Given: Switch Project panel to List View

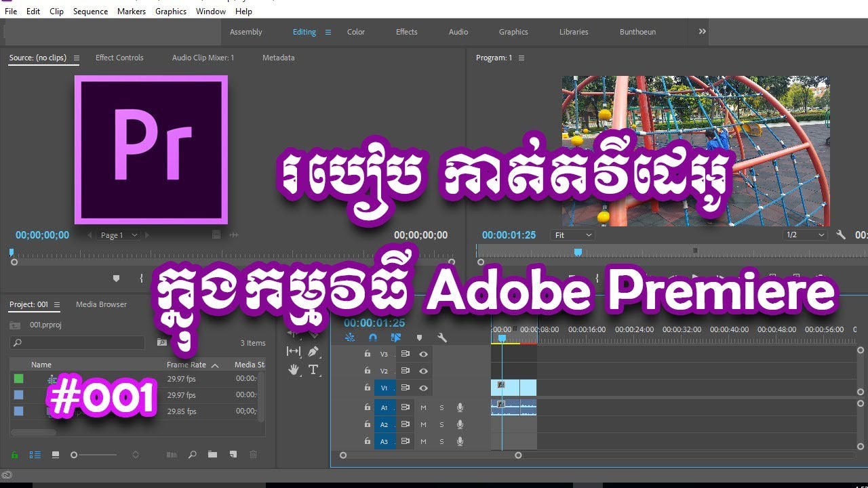Looking at the screenshot, I should [x=35, y=455].
